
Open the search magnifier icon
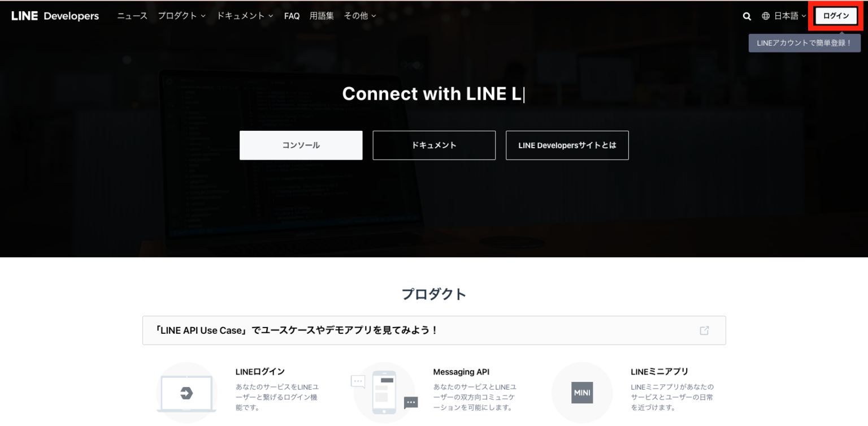point(747,16)
